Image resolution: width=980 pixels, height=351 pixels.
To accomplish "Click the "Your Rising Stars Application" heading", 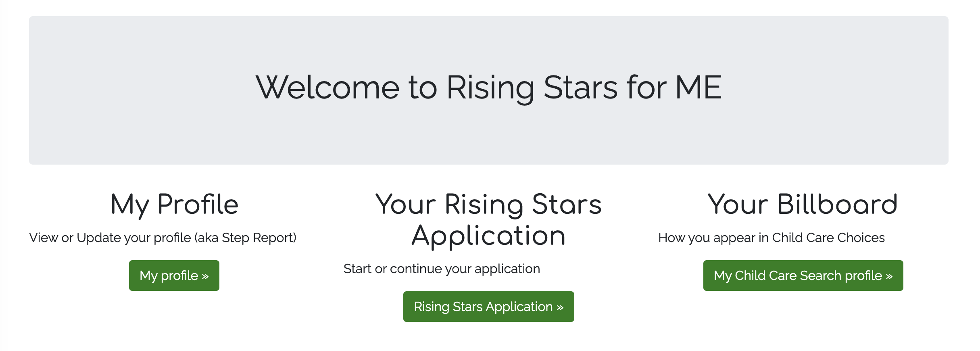I will (488, 220).
